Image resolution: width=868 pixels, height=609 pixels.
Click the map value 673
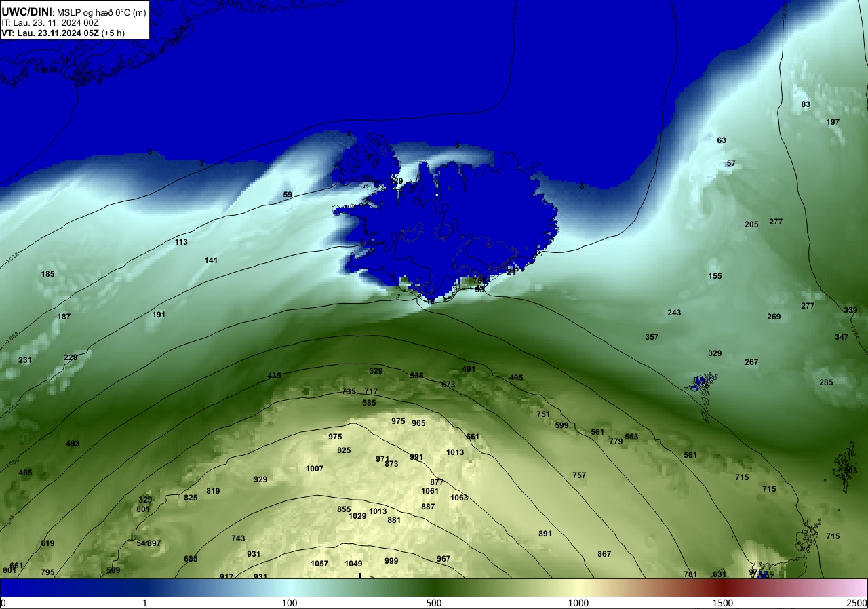(x=448, y=385)
